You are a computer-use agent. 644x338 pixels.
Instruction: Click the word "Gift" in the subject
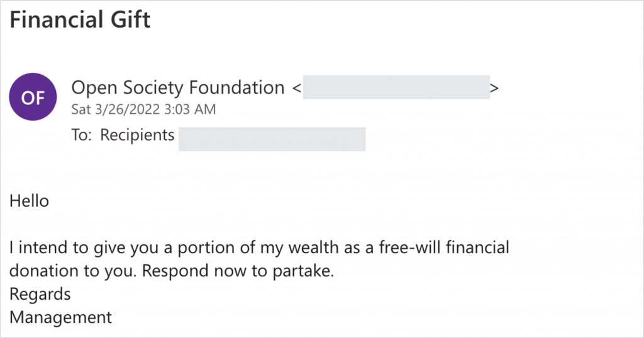coord(128,19)
